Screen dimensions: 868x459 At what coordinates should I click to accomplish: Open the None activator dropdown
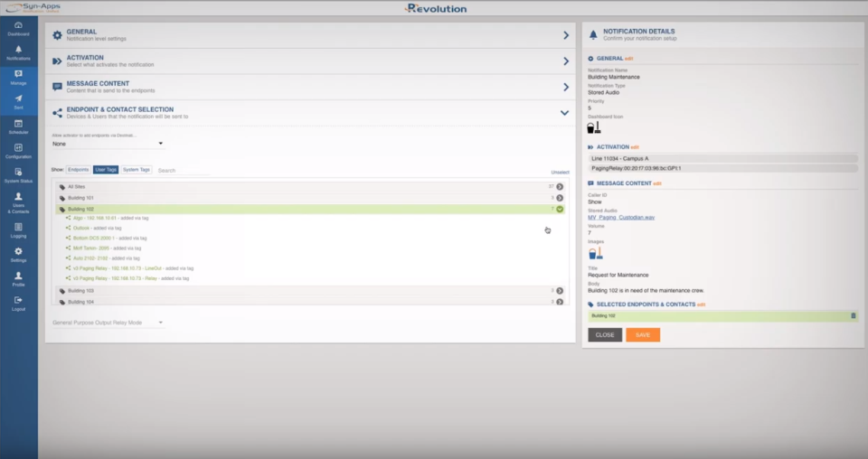108,144
